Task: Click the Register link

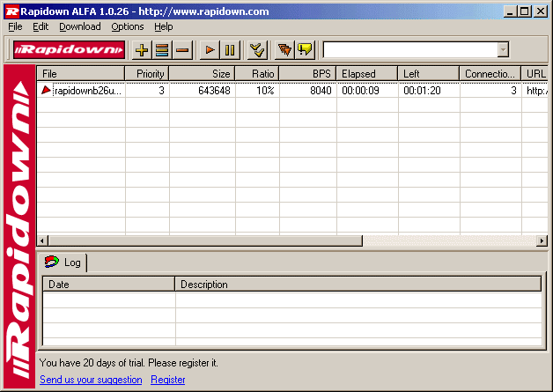Action: tap(168, 380)
